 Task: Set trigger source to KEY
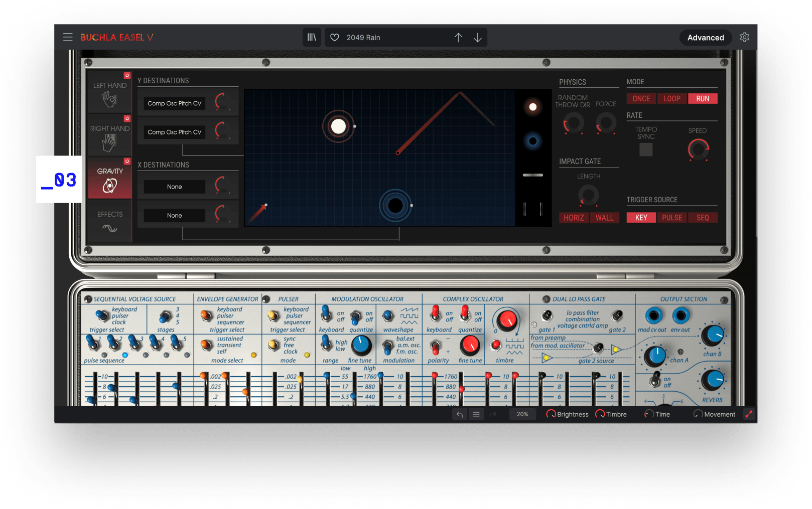(641, 218)
